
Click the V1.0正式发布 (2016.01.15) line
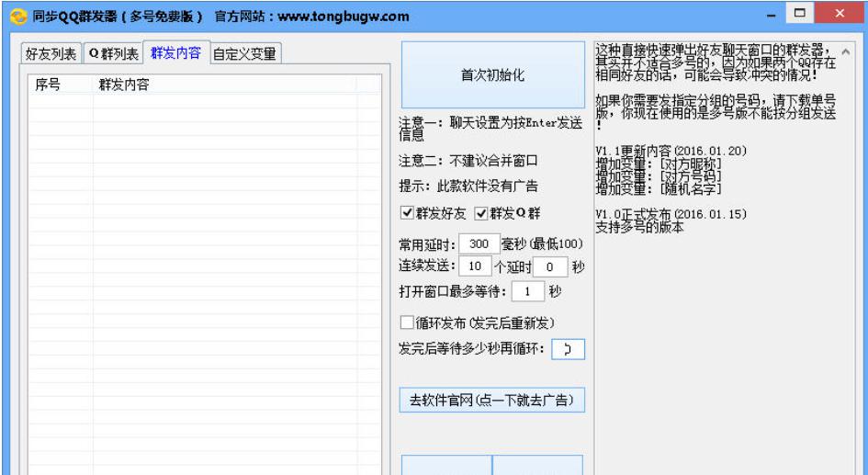tap(671, 214)
